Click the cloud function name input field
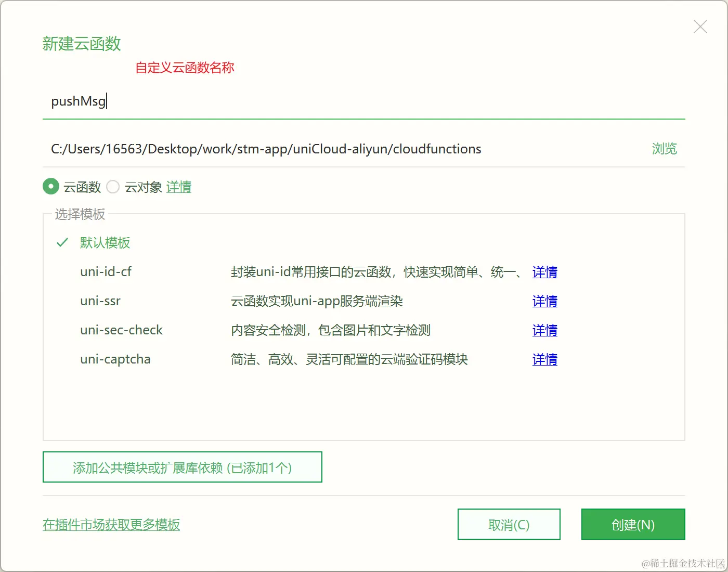The width and height of the screenshot is (728, 572). click(363, 101)
